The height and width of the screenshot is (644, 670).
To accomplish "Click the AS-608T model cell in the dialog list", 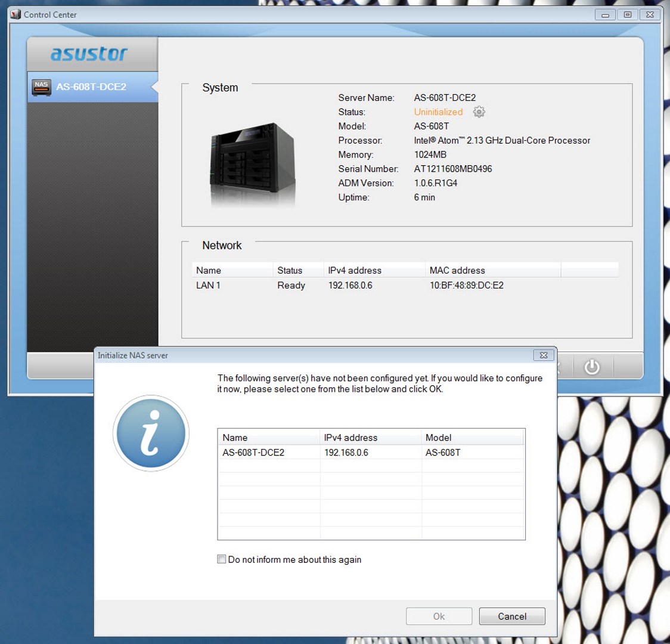I will (x=443, y=452).
